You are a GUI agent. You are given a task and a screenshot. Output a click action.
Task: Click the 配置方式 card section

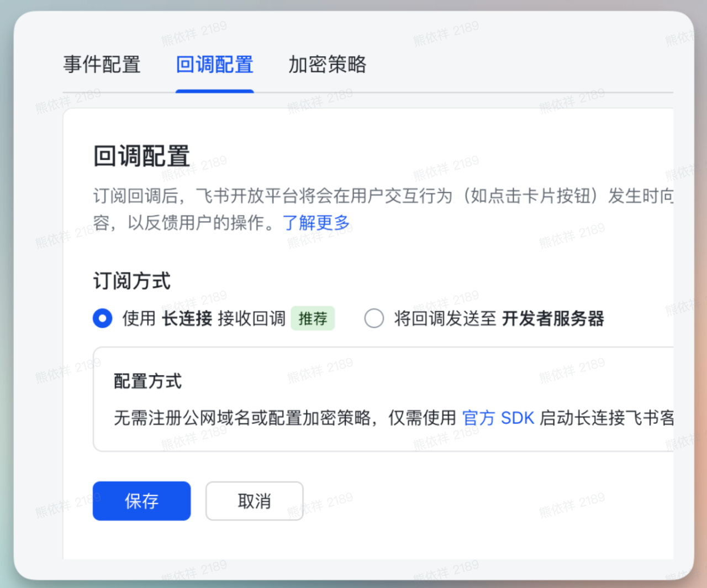coord(147,381)
